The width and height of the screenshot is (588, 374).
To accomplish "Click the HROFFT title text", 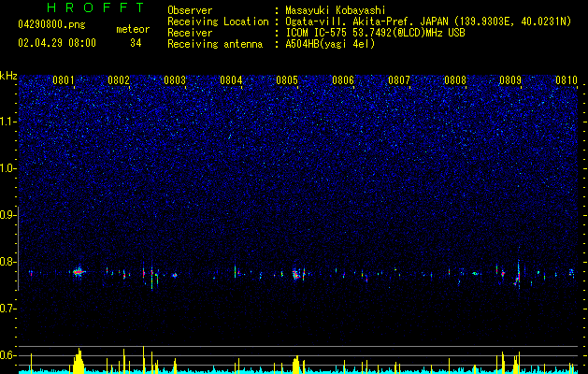I will pos(95,7).
